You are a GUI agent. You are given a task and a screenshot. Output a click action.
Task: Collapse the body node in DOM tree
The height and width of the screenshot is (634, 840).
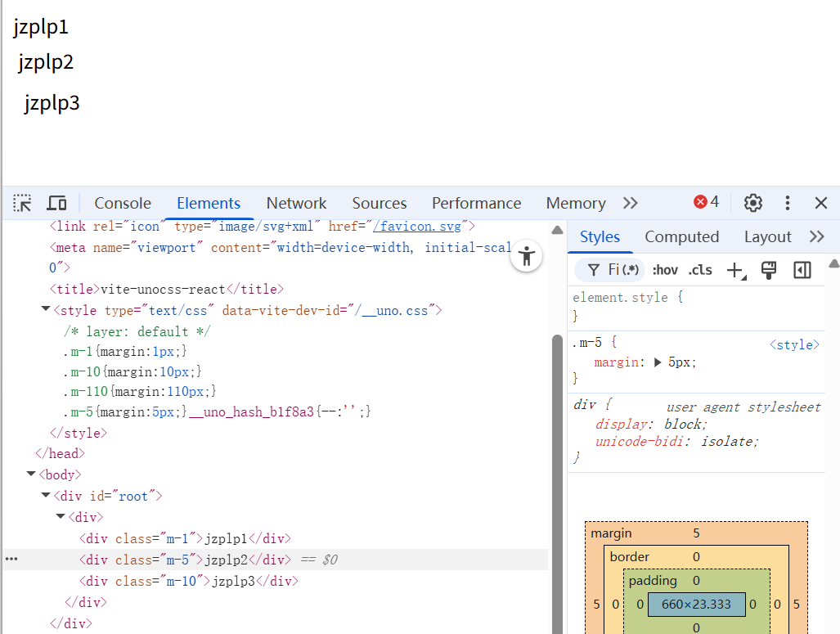click(31, 473)
